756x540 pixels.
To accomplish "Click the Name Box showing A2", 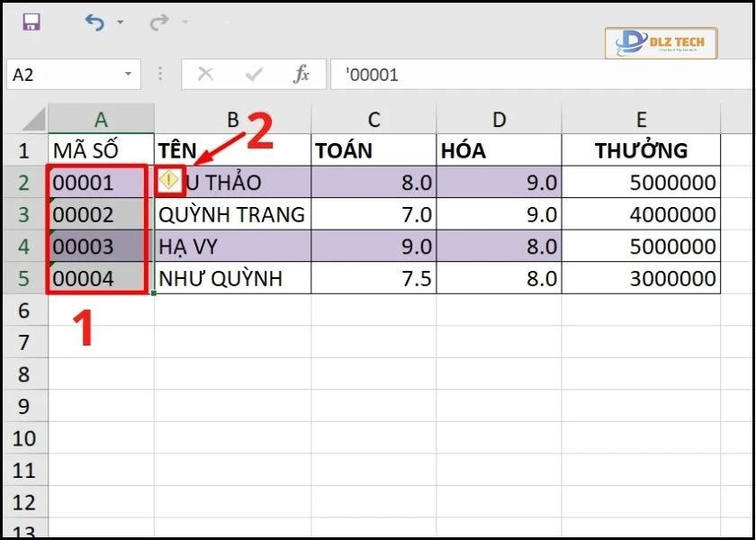I will click(61, 75).
